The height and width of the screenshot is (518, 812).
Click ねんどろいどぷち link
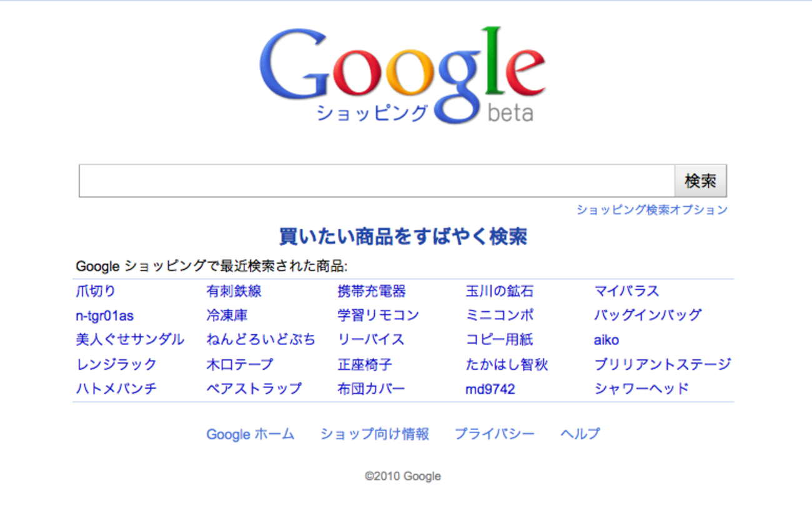pyautogui.click(x=260, y=340)
